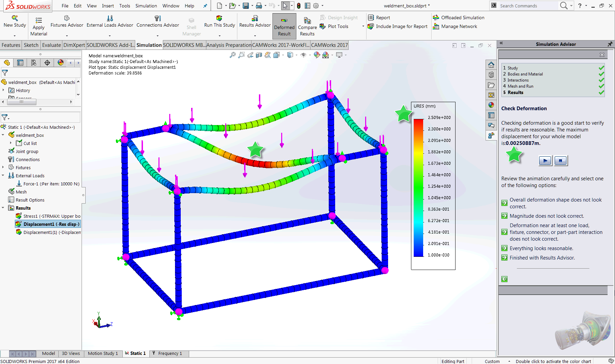Image resolution: width=615 pixels, height=364 pixels.
Task: Open Plot Tools
Action: (x=334, y=26)
